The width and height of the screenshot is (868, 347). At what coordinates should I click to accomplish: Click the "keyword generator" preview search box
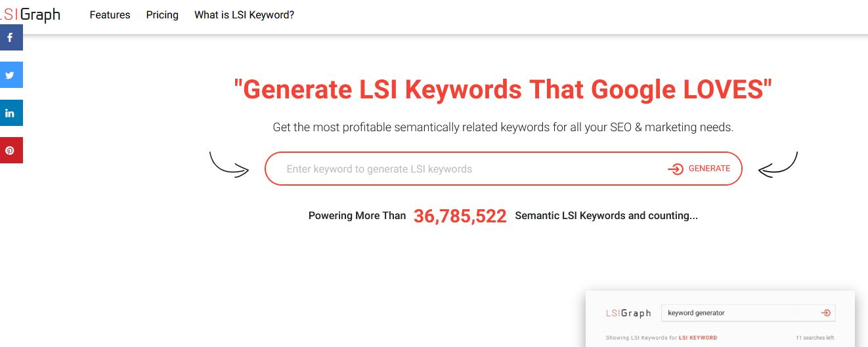[x=735, y=313]
